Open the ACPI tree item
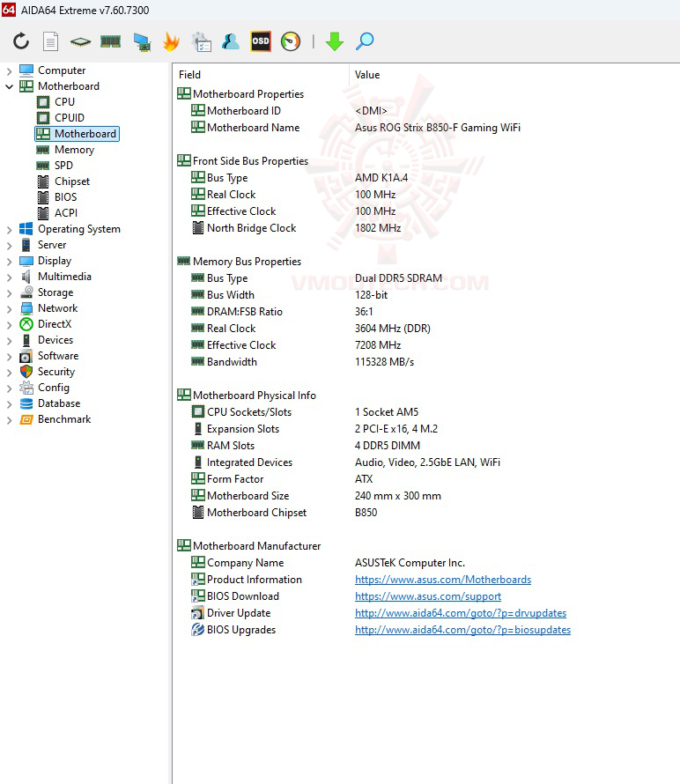Viewport: 680px width, 784px height. [66, 213]
